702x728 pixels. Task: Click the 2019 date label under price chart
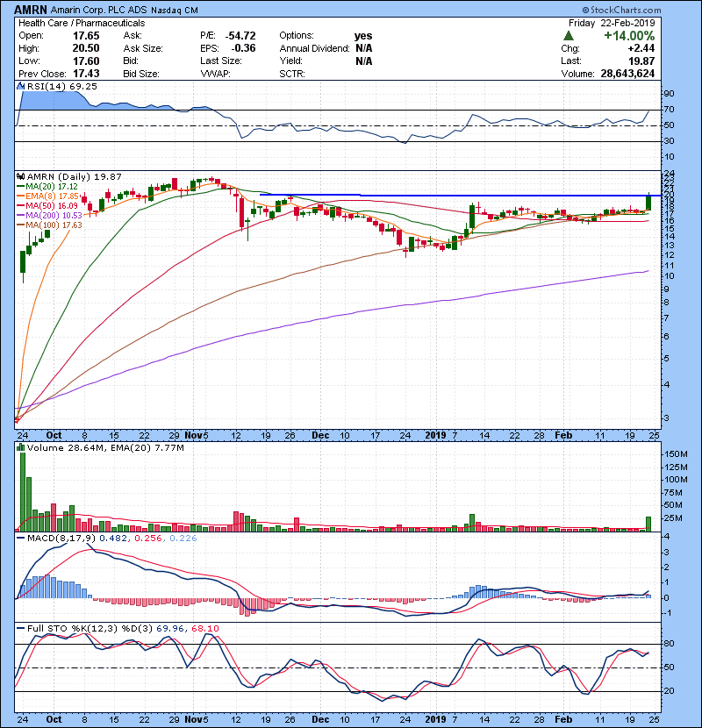click(x=435, y=435)
